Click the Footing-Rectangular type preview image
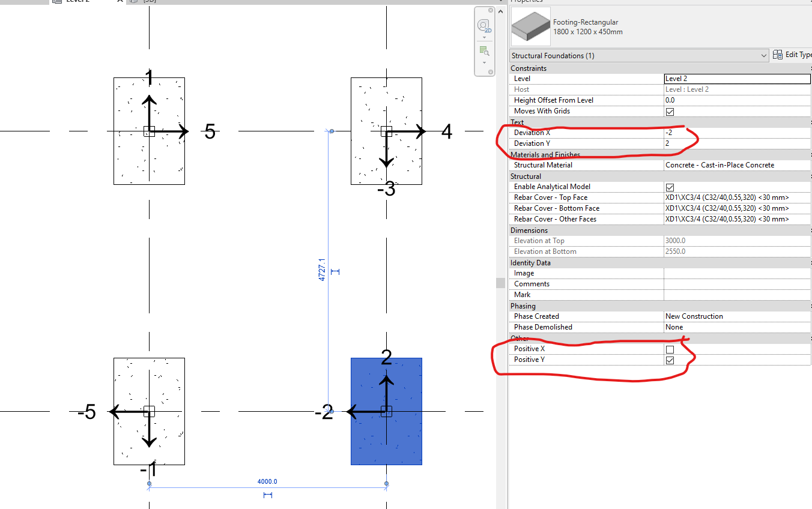 pyautogui.click(x=530, y=26)
